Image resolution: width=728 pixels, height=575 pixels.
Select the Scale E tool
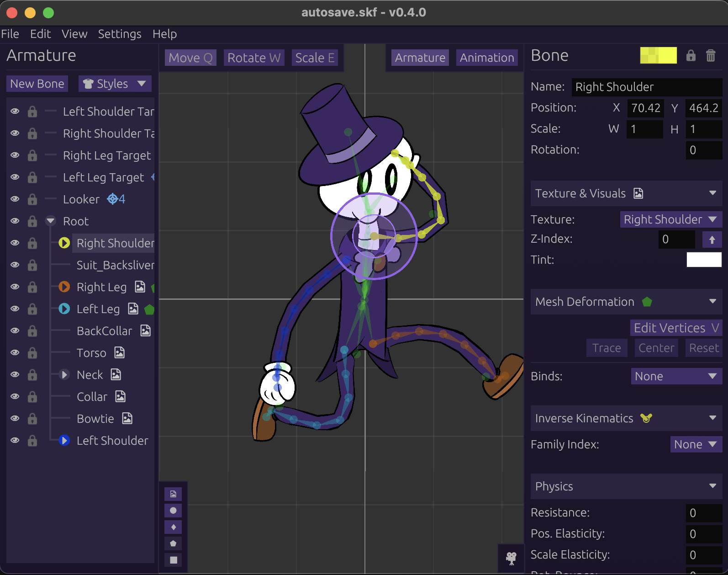315,58
